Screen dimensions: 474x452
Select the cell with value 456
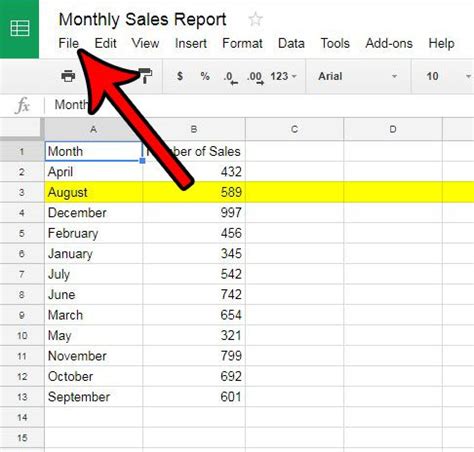click(x=194, y=233)
